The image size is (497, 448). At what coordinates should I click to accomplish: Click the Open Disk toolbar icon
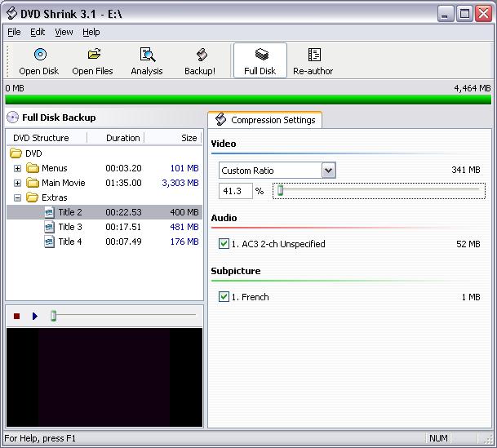pos(40,55)
